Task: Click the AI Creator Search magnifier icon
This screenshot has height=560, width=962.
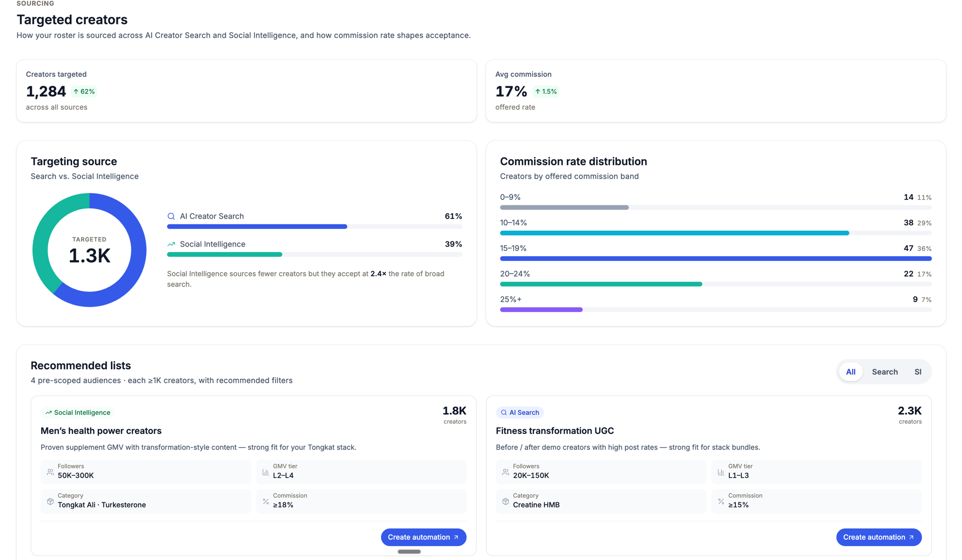Action: pos(171,216)
